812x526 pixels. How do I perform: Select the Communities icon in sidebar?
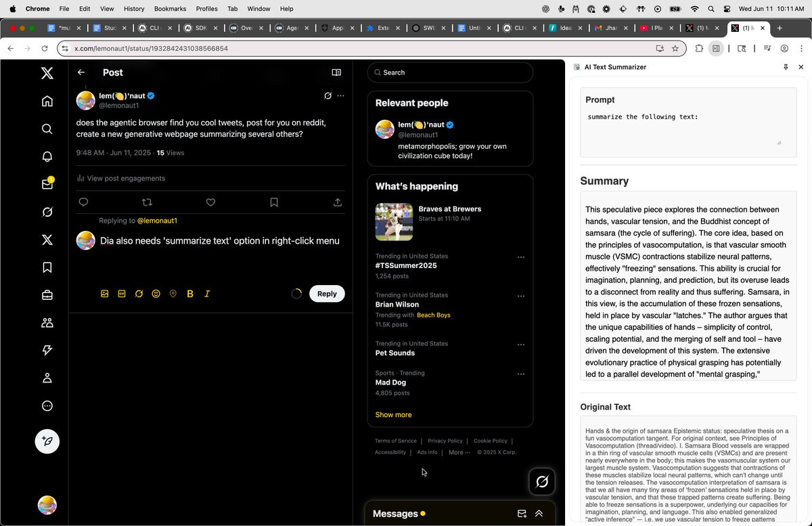[x=47, y=323]
